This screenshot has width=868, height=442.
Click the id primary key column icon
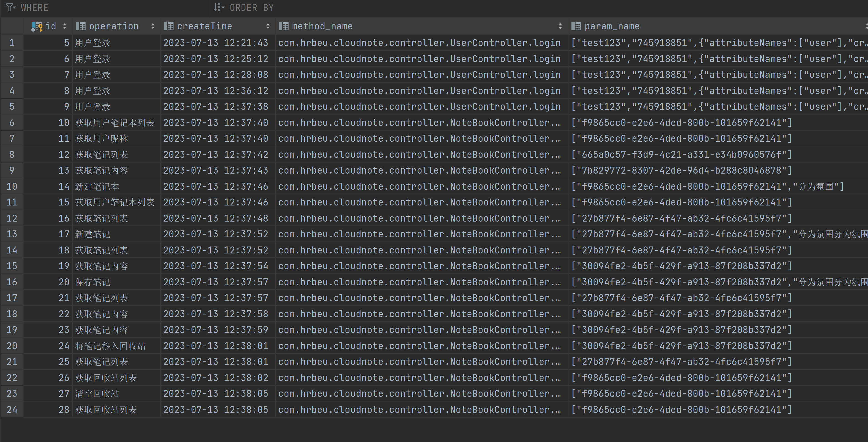click(36, 26)
